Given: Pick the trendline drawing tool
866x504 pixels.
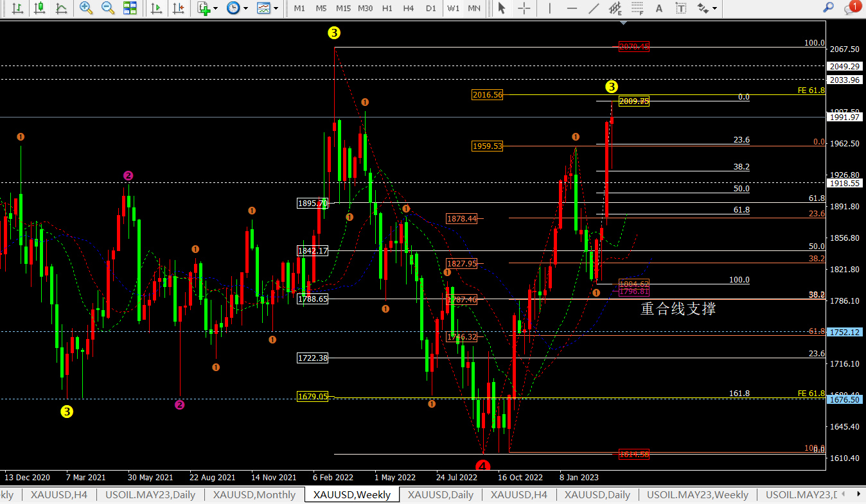Looking at the screenshot, I should 594,8.
